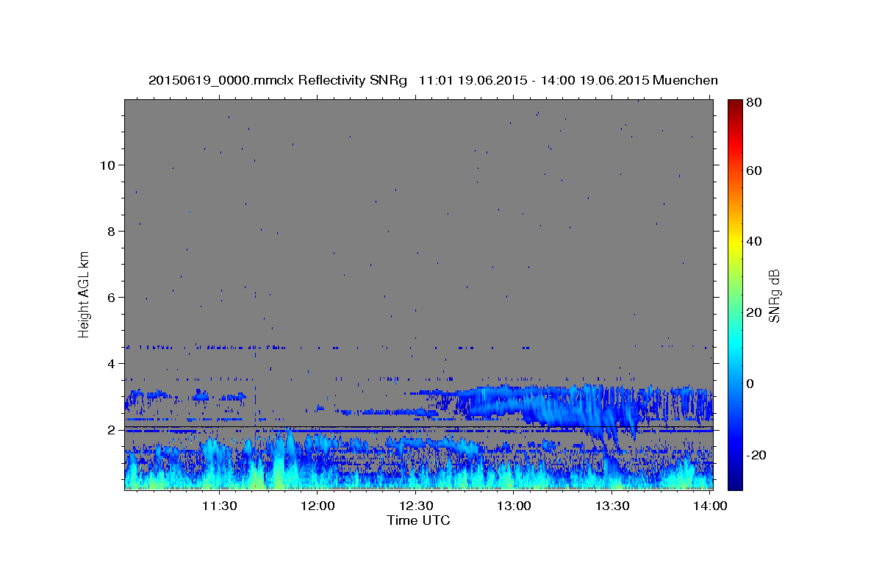Click the 11:30 time tick label

click(x=219, y=506)
